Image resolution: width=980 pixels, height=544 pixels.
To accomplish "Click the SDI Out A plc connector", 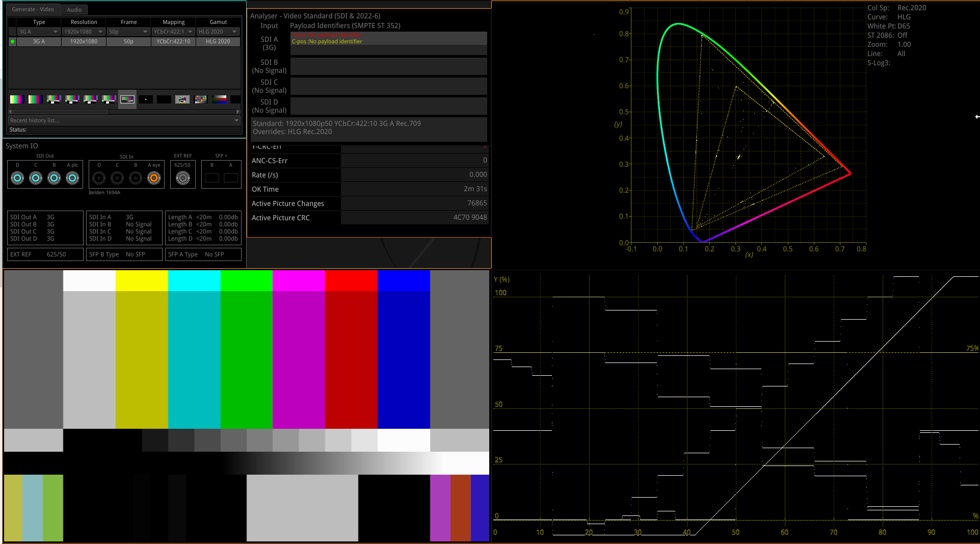I will pyautogui.click(x=72, y=178).
